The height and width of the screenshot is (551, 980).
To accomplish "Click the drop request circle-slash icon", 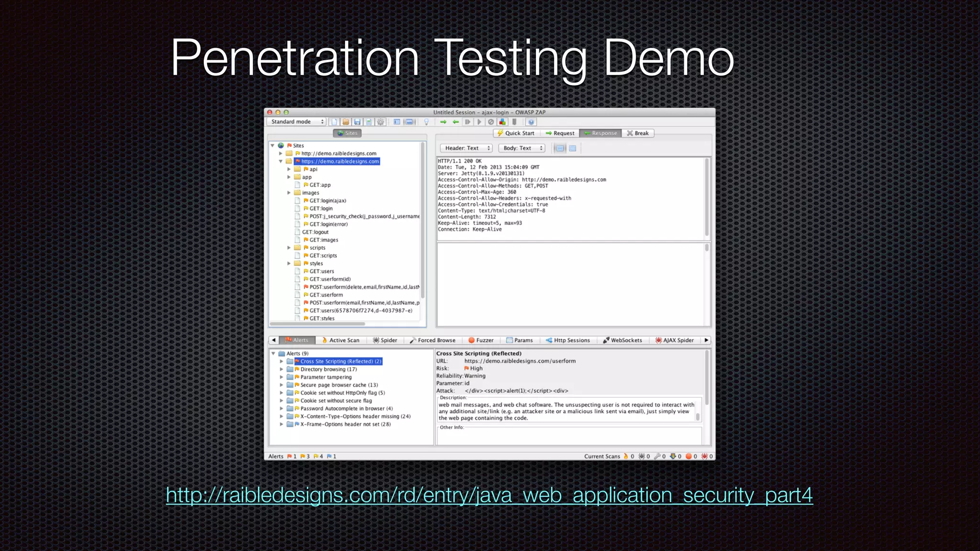I will tap(491, 121).
